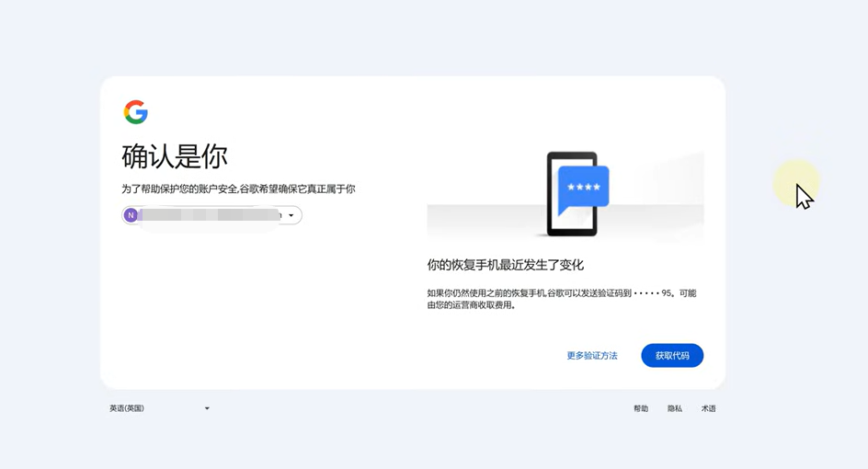868x469 pixels.
Task: Click the 你的恢复手机最近发生了变化 heading
Action: click(505, 265)
